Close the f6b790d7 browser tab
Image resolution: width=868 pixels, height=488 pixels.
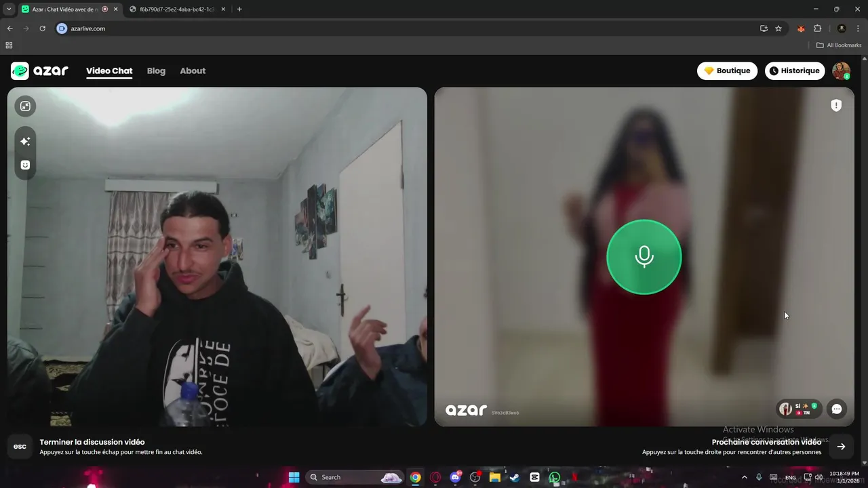coord(223,9)
